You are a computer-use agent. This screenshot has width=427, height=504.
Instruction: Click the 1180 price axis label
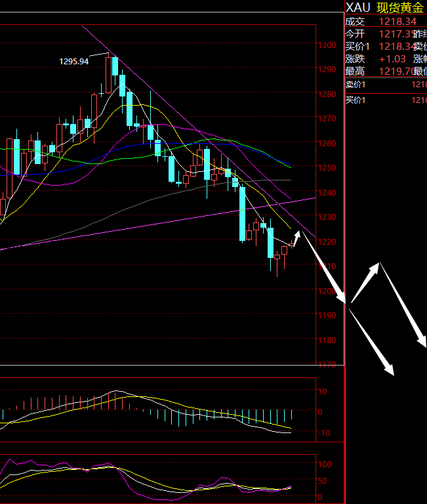327,340
